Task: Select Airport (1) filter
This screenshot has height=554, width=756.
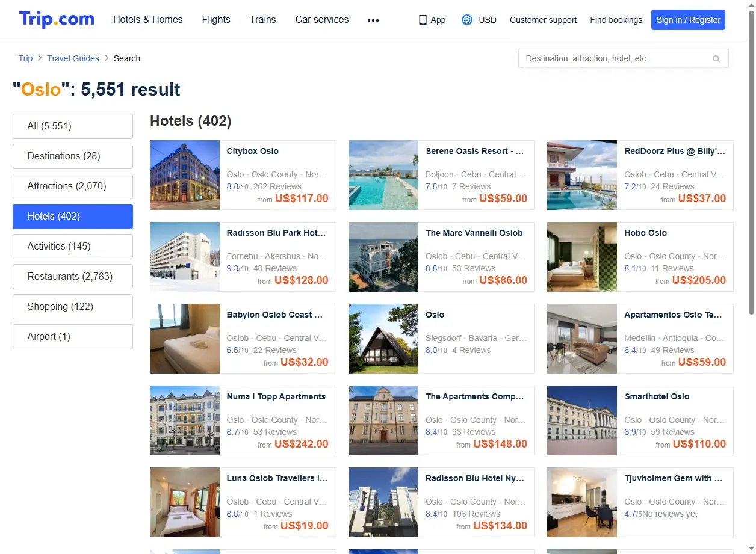Action: point(73,337)
